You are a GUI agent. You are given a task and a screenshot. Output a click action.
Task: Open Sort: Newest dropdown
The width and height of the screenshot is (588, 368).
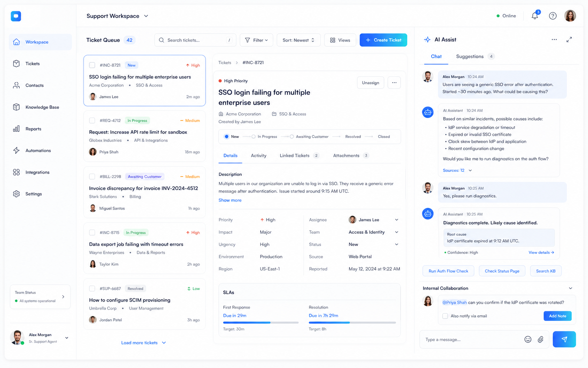(298, 40)
